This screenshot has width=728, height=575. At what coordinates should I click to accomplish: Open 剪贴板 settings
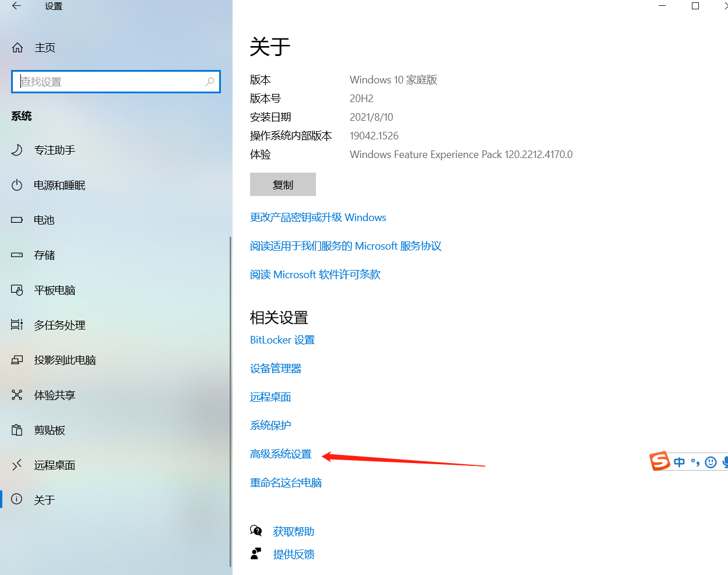pos(50,430)
